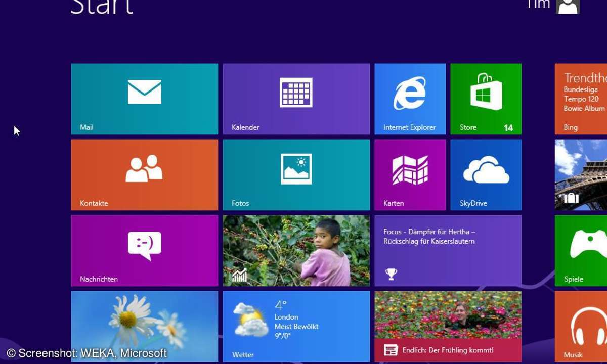Click the Musik headphones icon
This screenshot has height=364, width=607.
coord(590,326)
